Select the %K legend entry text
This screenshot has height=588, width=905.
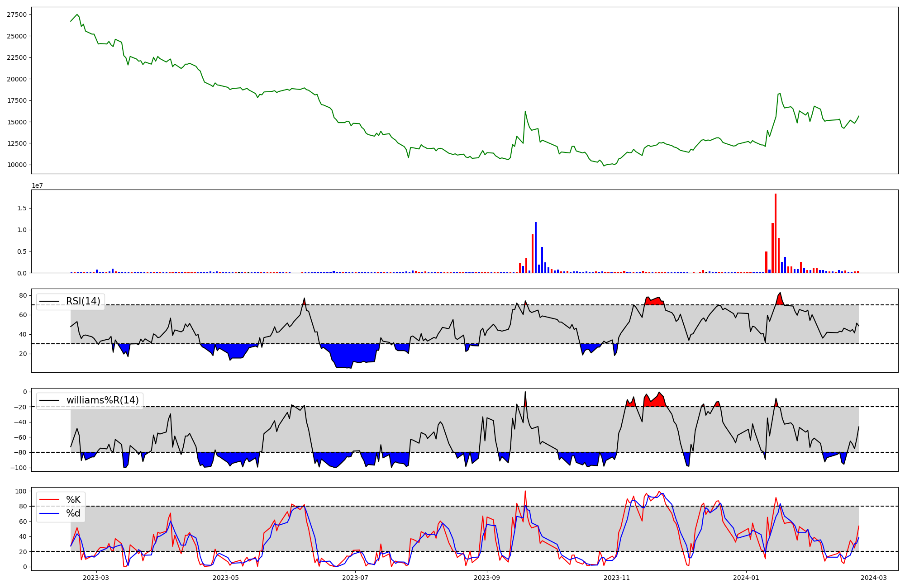[73, 499]
